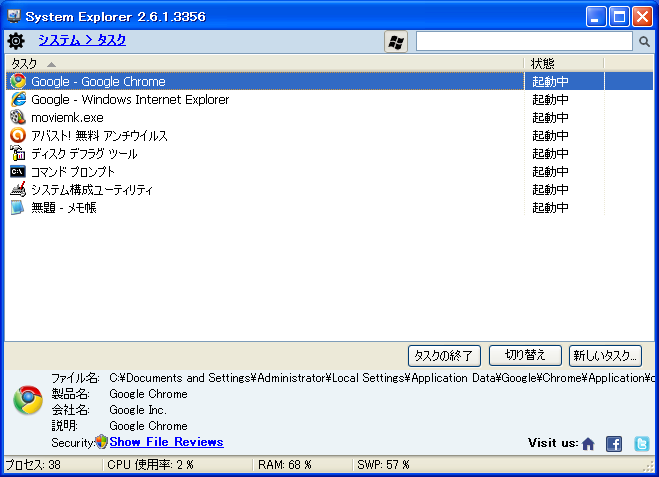Click the System Explorer title bar icon

tap(14, 16)
